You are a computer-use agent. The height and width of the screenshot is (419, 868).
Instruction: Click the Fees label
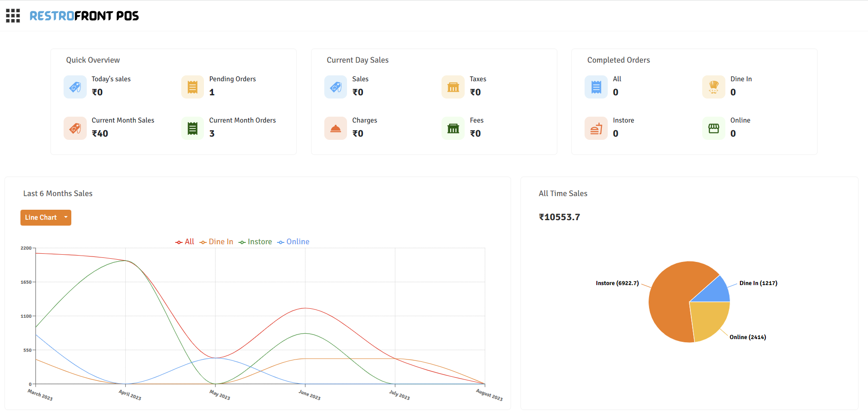pos(476,120)
